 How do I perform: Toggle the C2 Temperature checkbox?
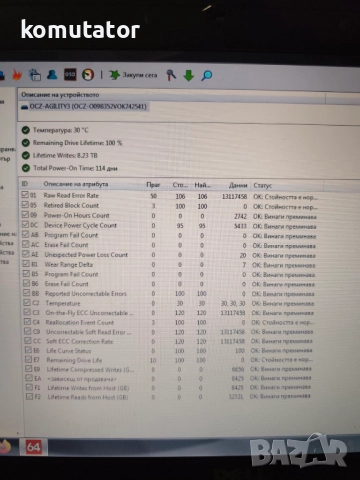27,303
